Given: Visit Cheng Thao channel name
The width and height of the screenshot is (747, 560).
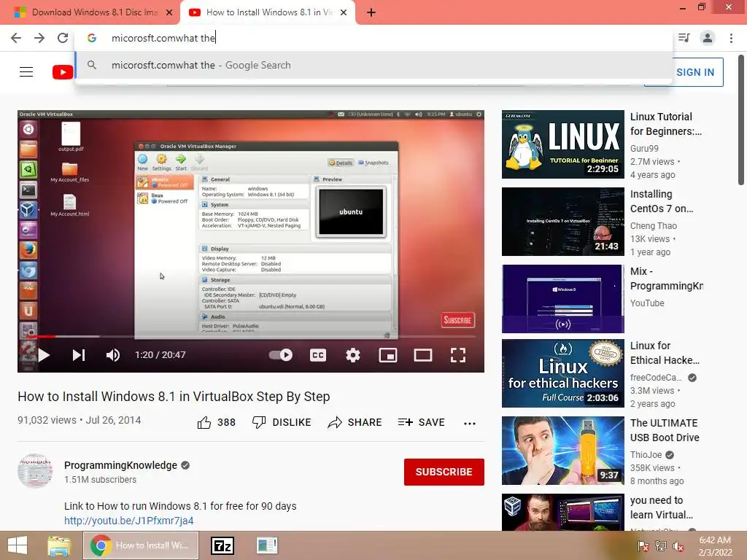Looking at the screenshot, I should point(653,226).
